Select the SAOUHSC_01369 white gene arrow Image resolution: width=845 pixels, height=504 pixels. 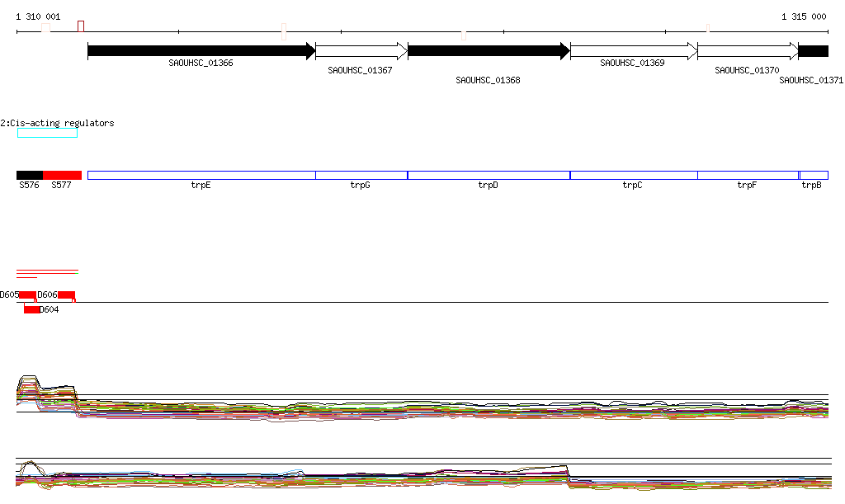tap(633, 51)
